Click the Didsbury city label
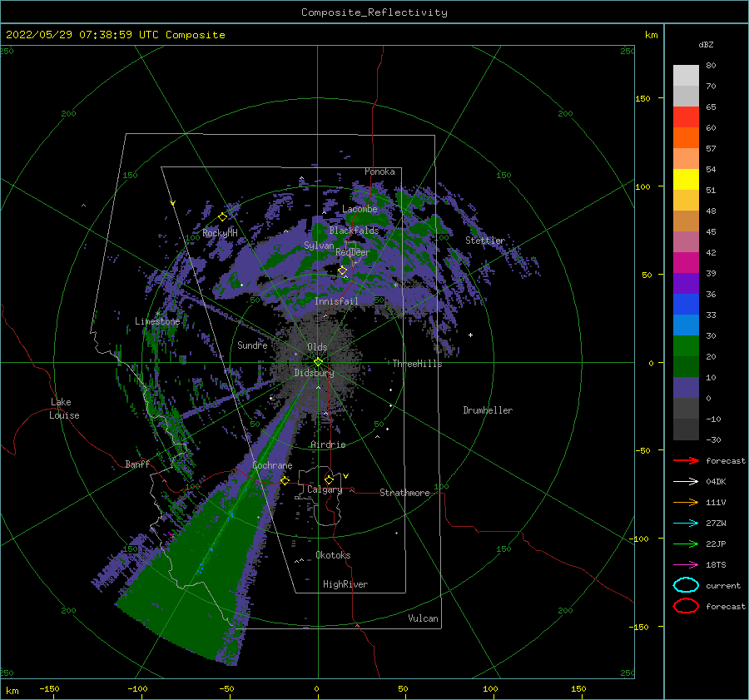Viewport: 749px width, 700px height. 314,373
